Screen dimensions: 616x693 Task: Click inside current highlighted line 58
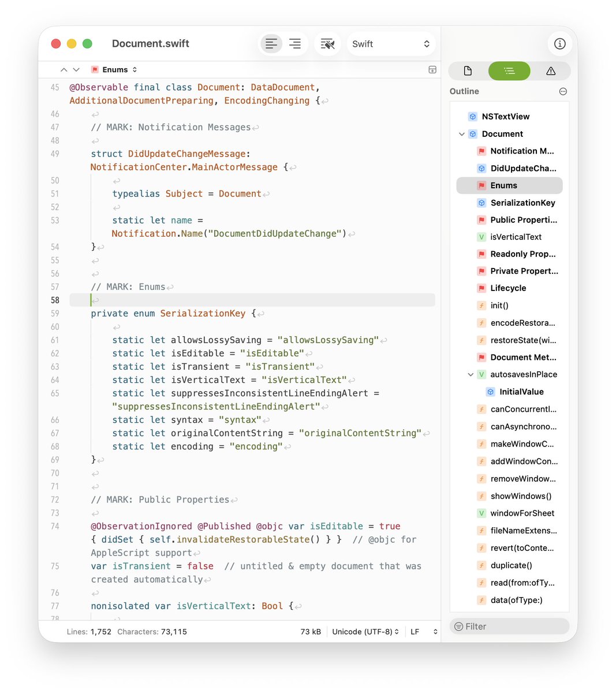252,300
